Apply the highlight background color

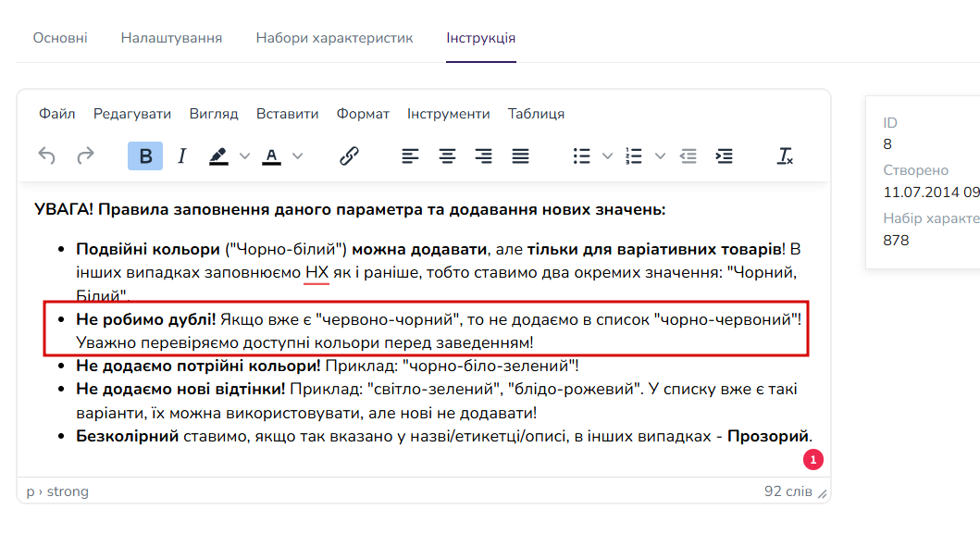(218, 155)
